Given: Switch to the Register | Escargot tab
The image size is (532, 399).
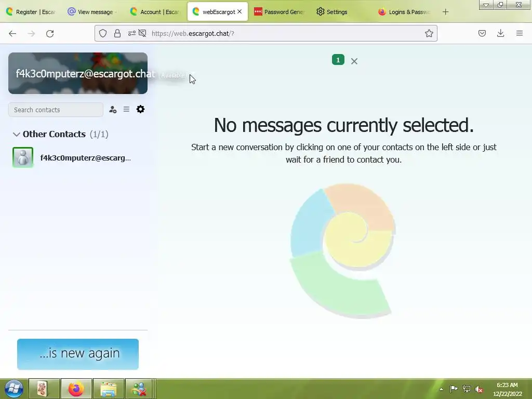Looking at the screenshot, I should click(x=31, y=12).
